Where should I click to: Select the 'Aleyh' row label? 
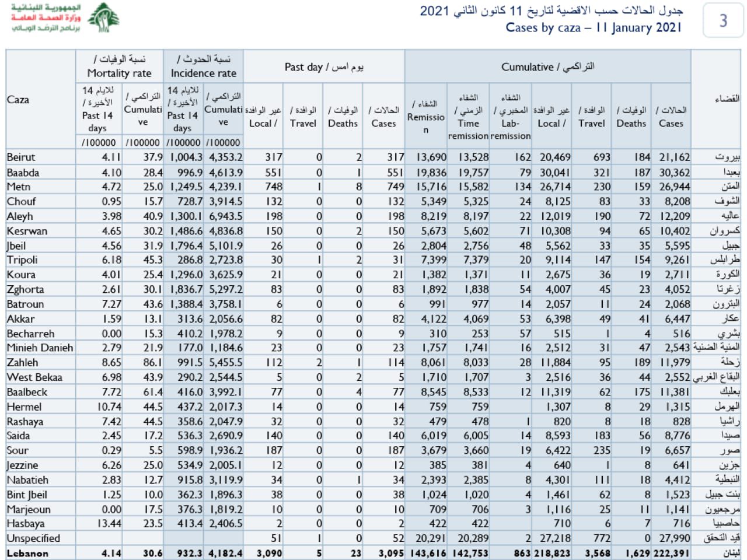pyautogui.click(x=20, y=216)
